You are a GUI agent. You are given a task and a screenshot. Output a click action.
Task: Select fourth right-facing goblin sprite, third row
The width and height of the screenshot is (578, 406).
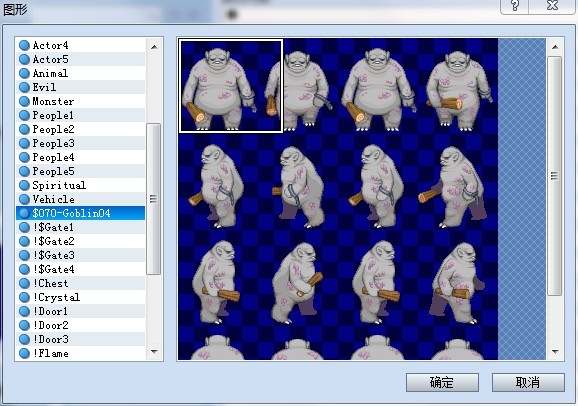coord(457,283)
